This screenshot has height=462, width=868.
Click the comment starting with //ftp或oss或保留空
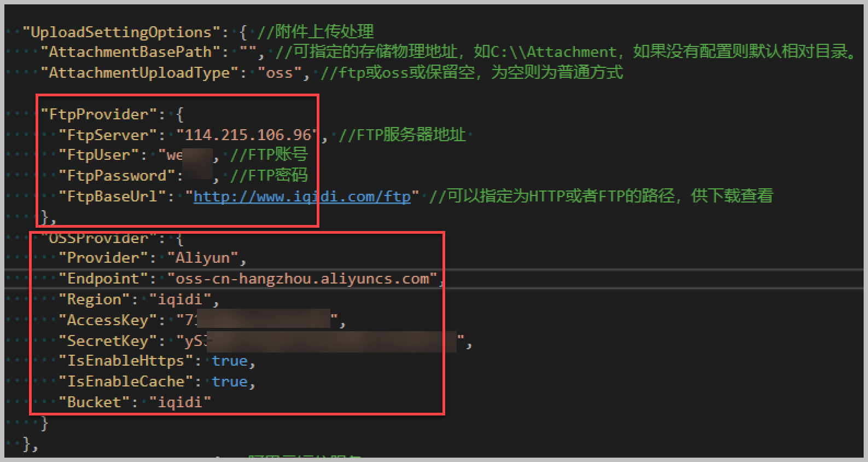[x=471, y=72]
